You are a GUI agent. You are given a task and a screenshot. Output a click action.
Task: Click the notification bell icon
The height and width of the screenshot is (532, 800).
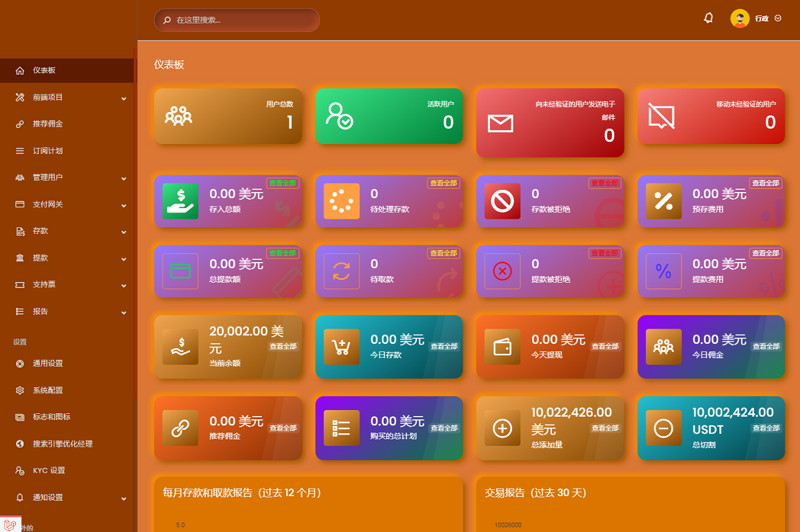[x=709, y=19]
